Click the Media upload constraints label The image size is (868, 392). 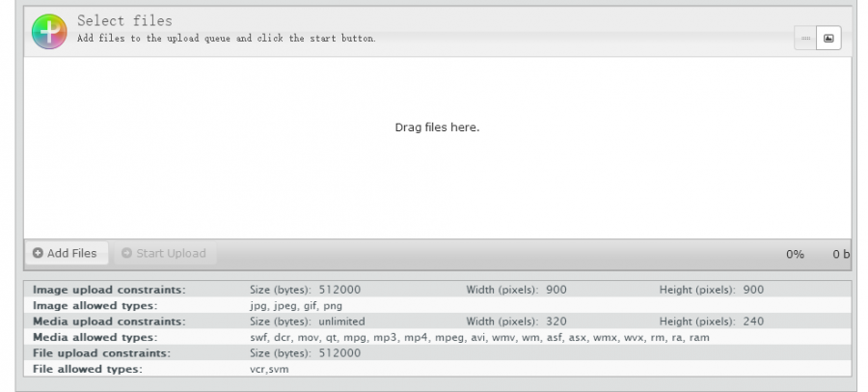pyautogui.click(x=109, y=322)
